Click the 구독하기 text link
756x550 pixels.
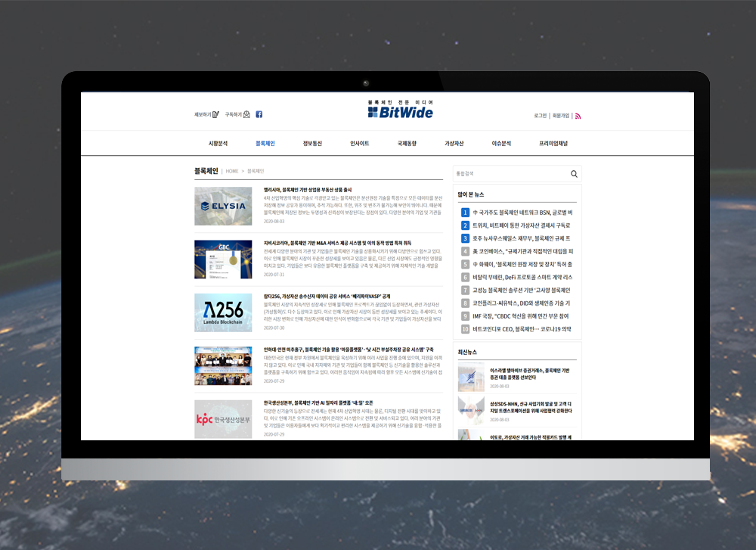(x=234, y=114)
